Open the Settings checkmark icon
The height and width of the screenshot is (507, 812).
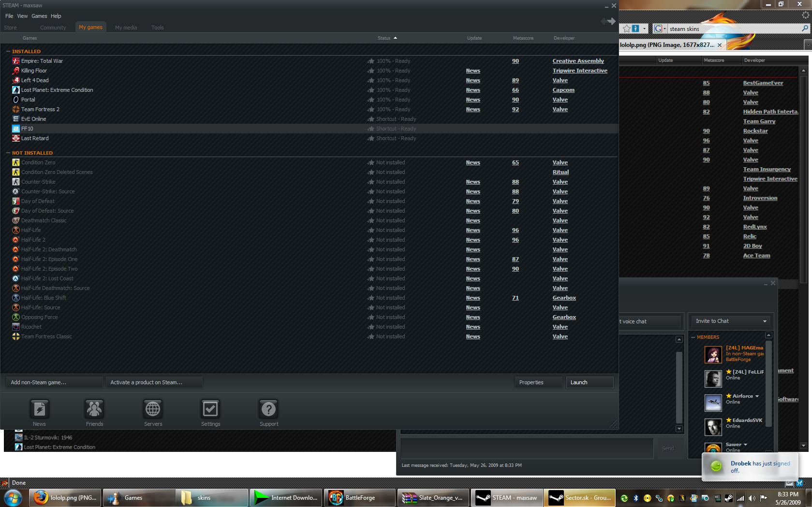pos(210,409)
